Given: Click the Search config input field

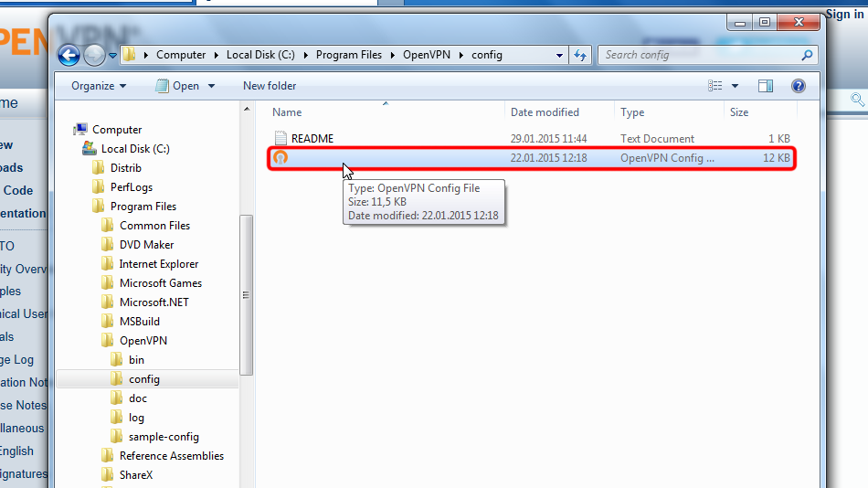Looking at the screenshot, I should [699, 55].
